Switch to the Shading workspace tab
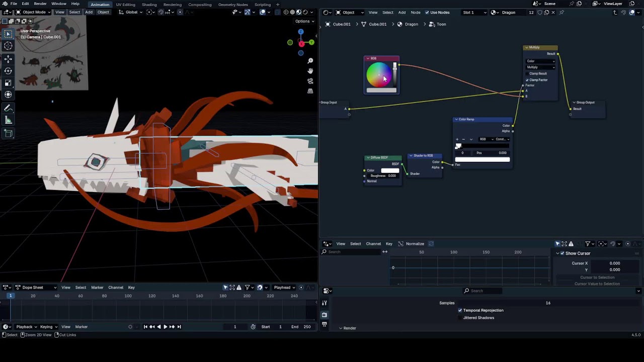Screen dimensions: 644x362 click(149, 5)
